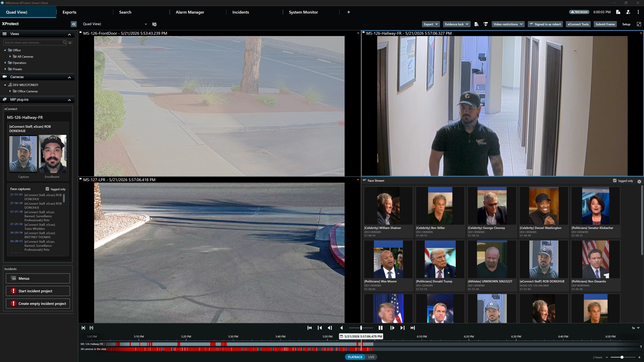
Task: Open the Quad View selector dropdown
Action: 115,24
